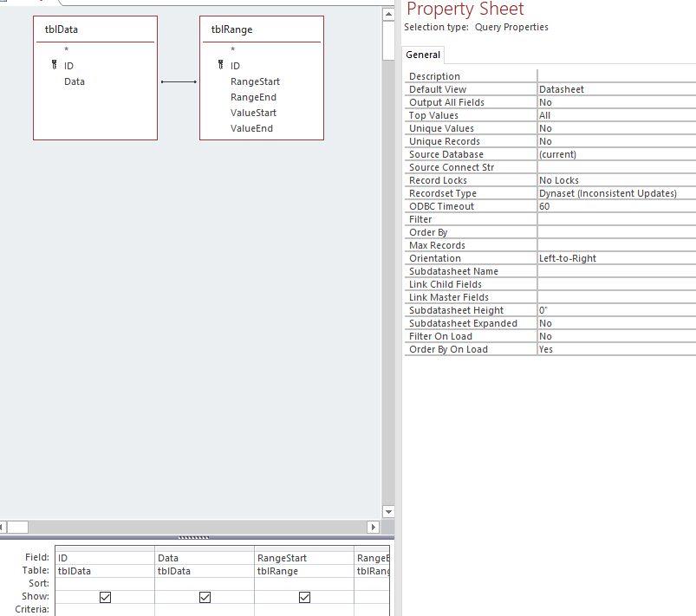Select ValueEnd field in tblRange
This screenshot has height=616, width=696.
coord(251,128)
